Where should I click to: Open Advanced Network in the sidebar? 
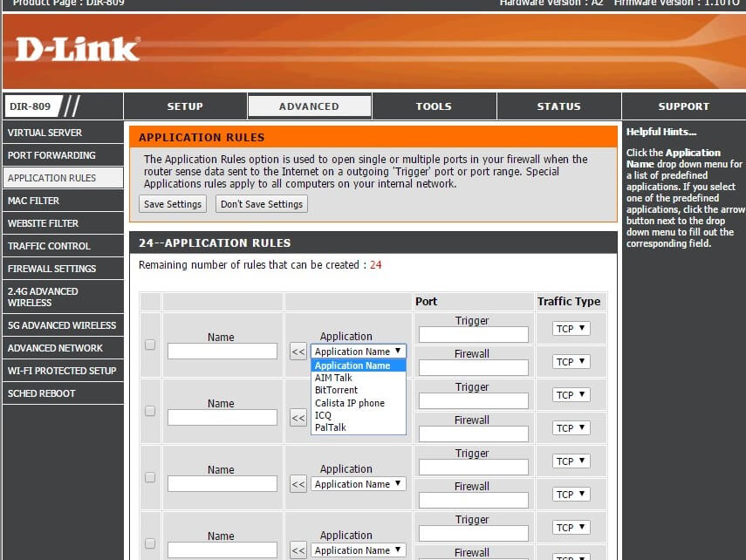(63, 348)
